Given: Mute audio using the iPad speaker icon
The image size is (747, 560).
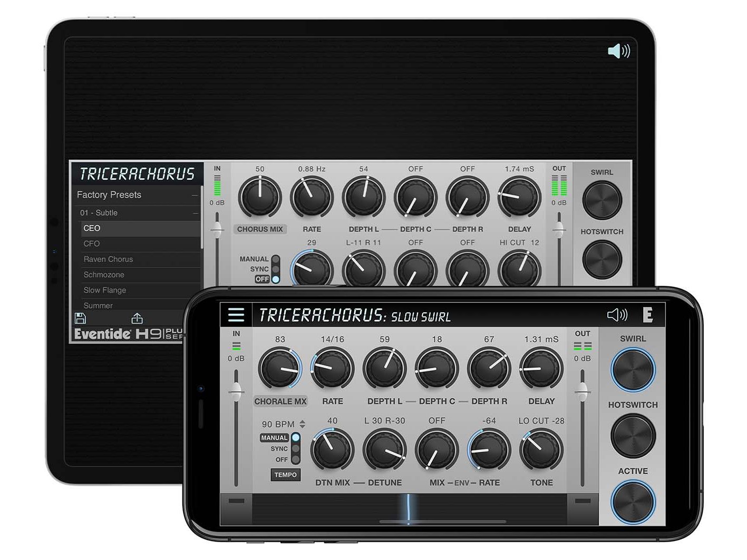Looking at the screenshot, I should click(619, 51).
